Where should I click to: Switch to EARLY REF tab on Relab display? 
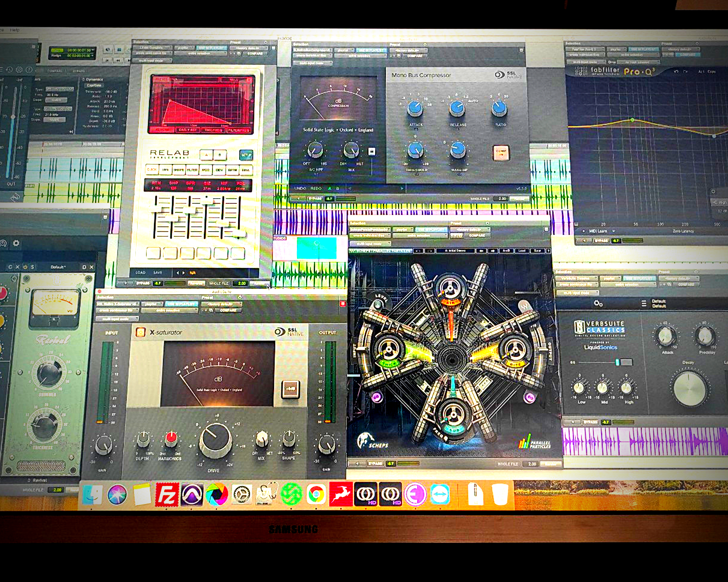[188, 130]
